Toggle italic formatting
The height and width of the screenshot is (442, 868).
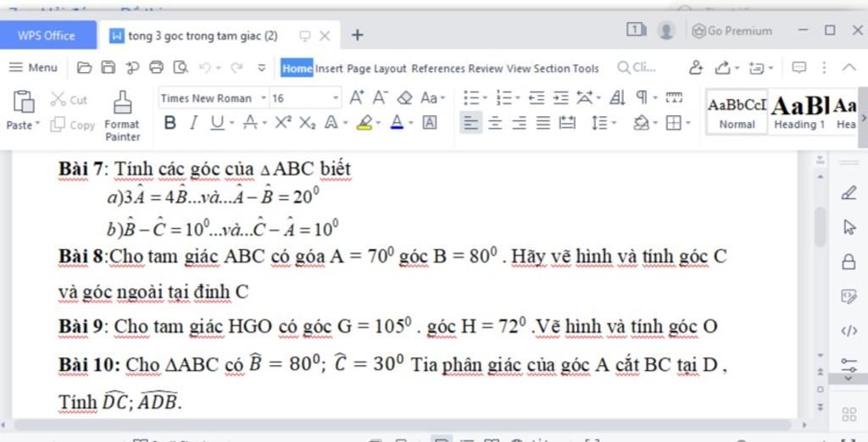193,122
